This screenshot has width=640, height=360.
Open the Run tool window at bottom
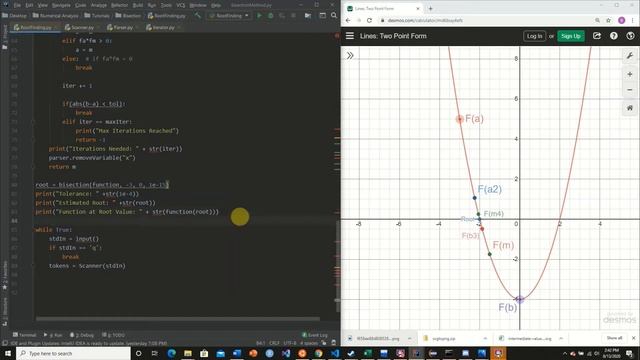click(x=53, y=335)
